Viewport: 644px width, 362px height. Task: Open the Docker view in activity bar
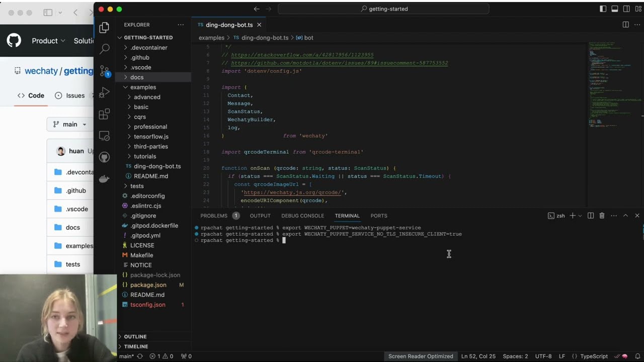104,179
